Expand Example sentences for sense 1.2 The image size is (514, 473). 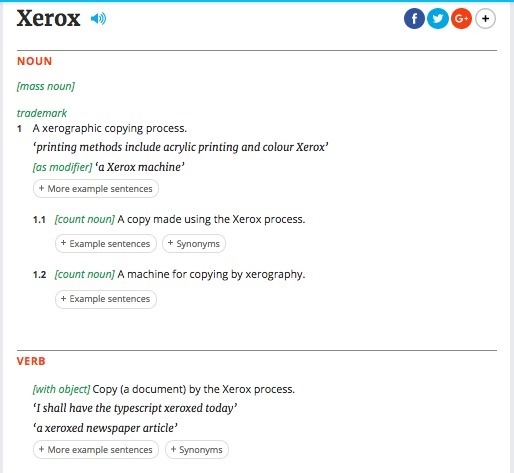(x=106, y=299)
